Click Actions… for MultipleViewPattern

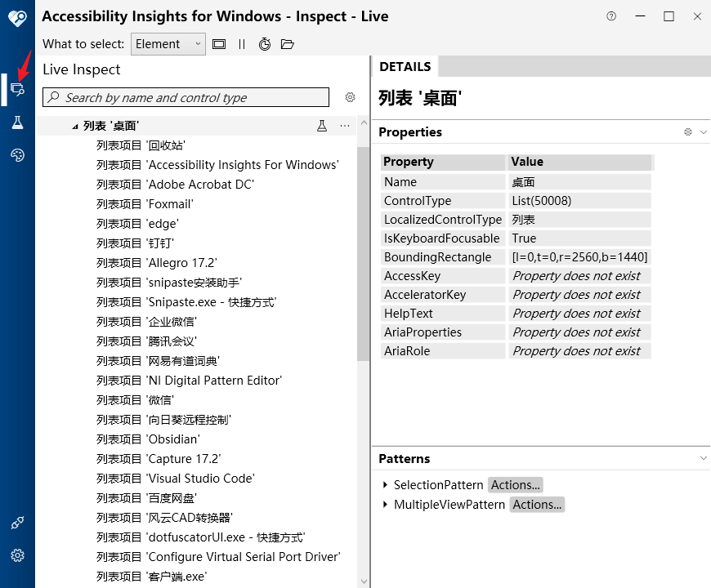pyautogui.click(x=537, y=504)
